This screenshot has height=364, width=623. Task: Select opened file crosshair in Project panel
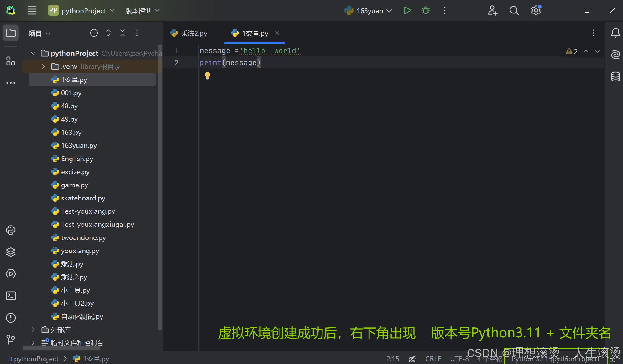click(94, 33)
